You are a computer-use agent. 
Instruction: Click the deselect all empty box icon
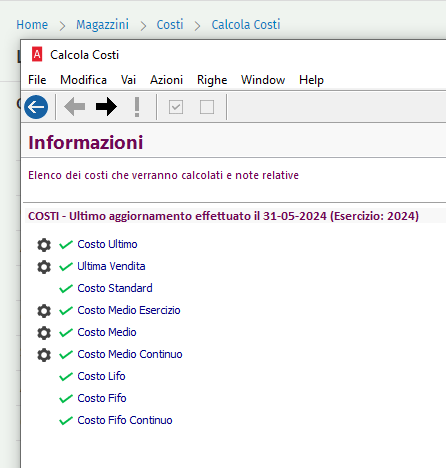[207, 107]
